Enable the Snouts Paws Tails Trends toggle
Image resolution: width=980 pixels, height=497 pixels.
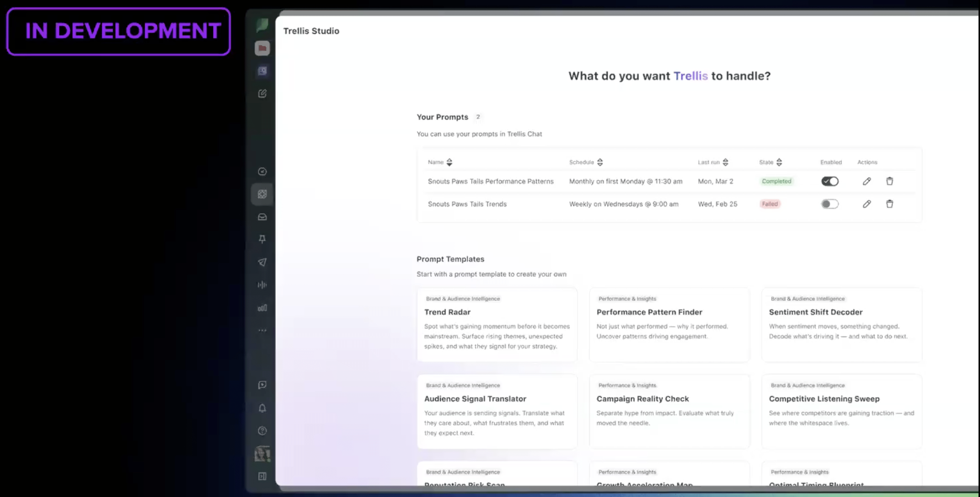(829, 204)
